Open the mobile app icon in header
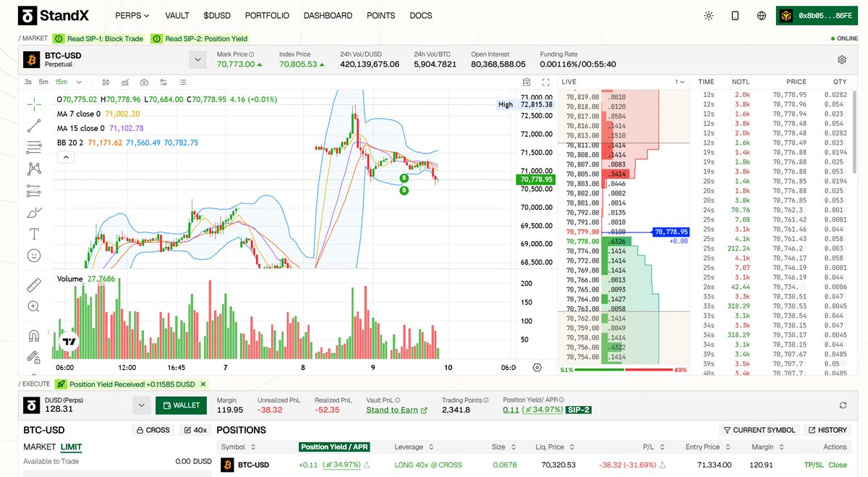 pos(735,15)
